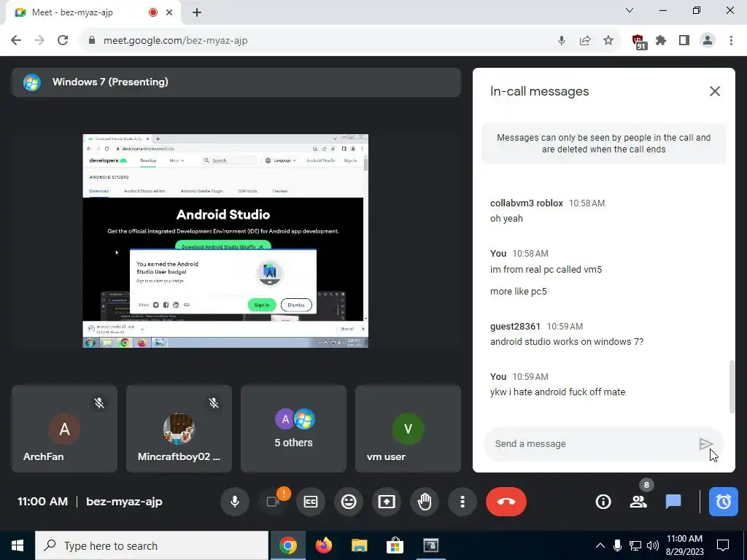Open Chrome three-dot menu

731,41
